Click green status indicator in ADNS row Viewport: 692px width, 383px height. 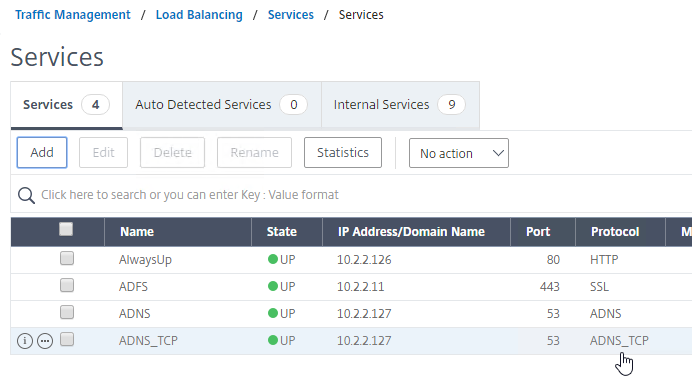(273, 313)
